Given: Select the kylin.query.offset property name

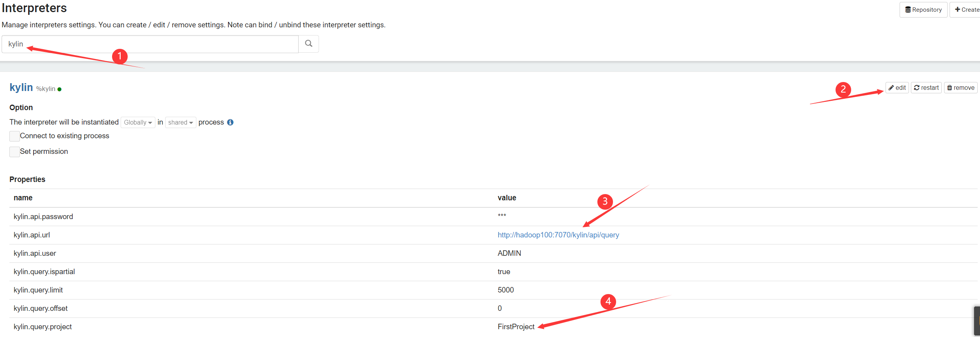Looking at the screenshot, I should (41, 308).
